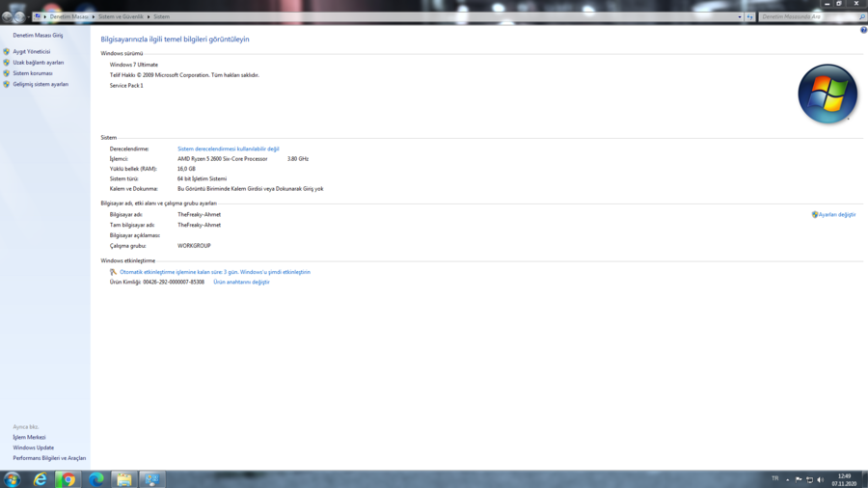
Task: Click 'Windows 7 Ultimate' text
Action: point(133,65)
